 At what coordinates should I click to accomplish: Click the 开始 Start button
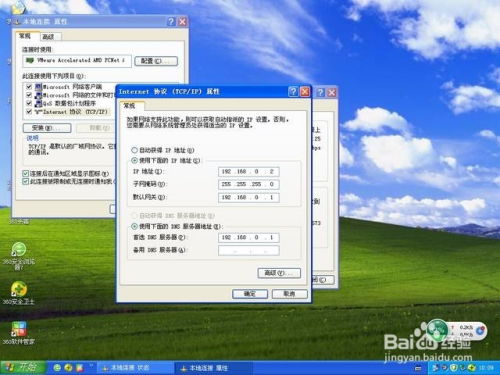[23, 368]
